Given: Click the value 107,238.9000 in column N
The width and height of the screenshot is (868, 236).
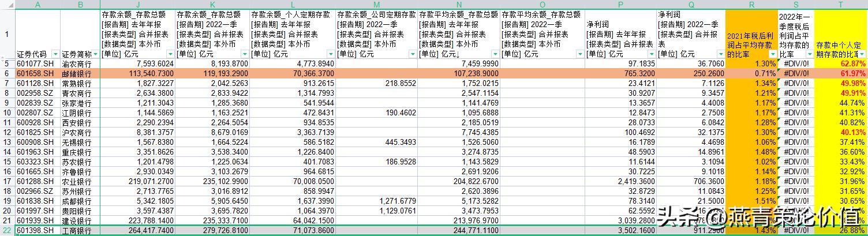Looking at the screenshot, I should [x=458, y=74].
